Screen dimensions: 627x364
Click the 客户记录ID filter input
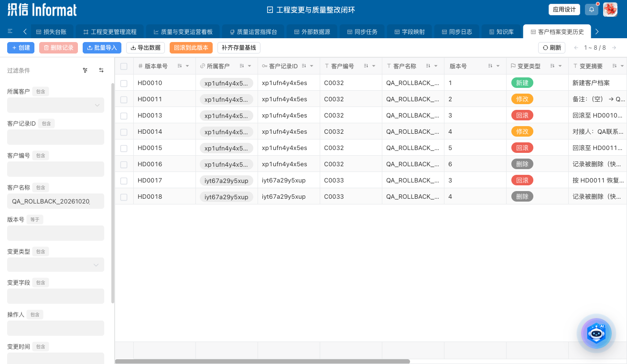[x=55, y=137]
